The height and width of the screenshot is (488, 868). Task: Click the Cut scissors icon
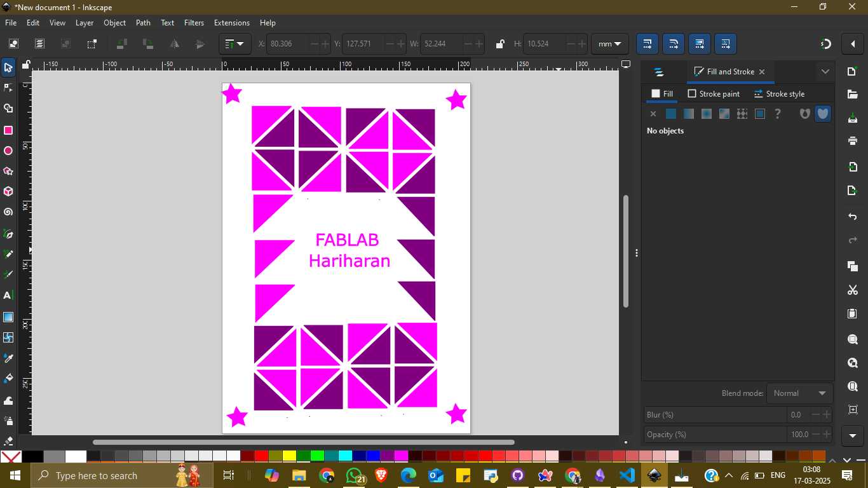point(853,290)
